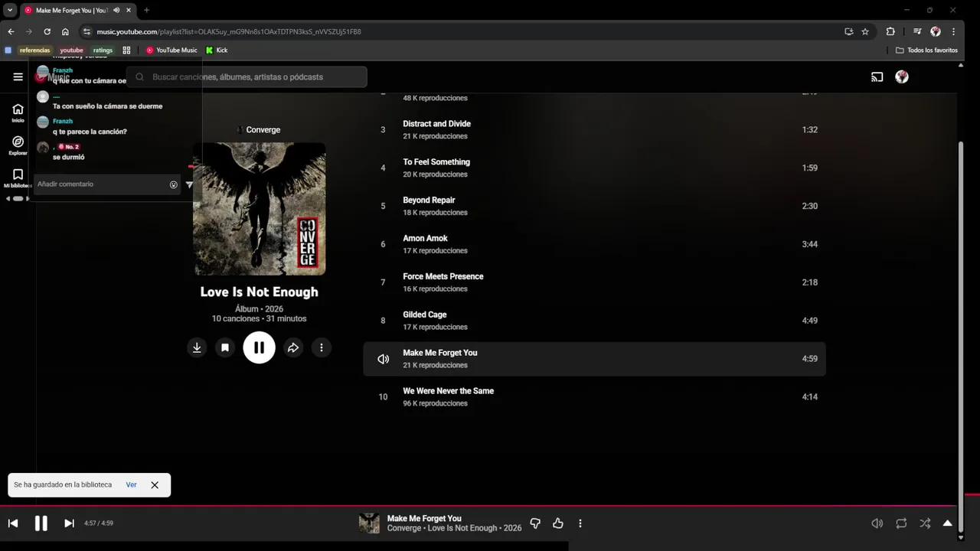980x551 pixels.
Task: Open a new browser tab
Action: pyautogui.click(x=146, y=10)
